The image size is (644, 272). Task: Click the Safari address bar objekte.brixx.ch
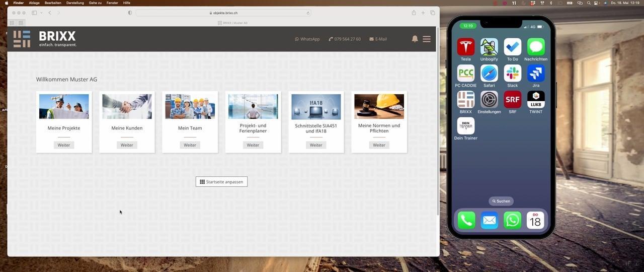[x=223, y=13]
